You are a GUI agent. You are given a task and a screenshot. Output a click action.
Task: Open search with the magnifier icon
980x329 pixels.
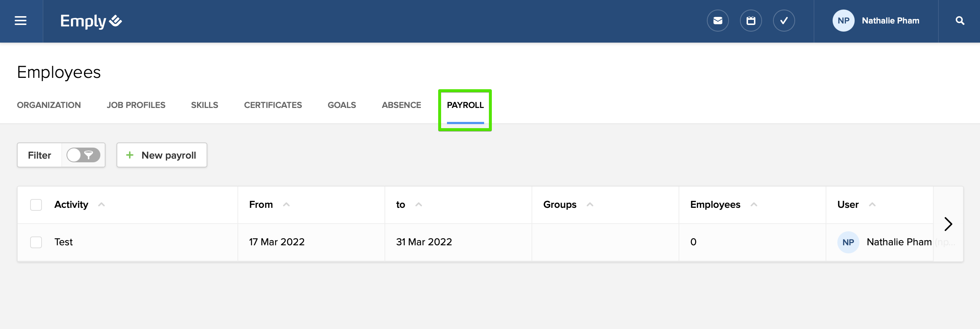point(959,21)
